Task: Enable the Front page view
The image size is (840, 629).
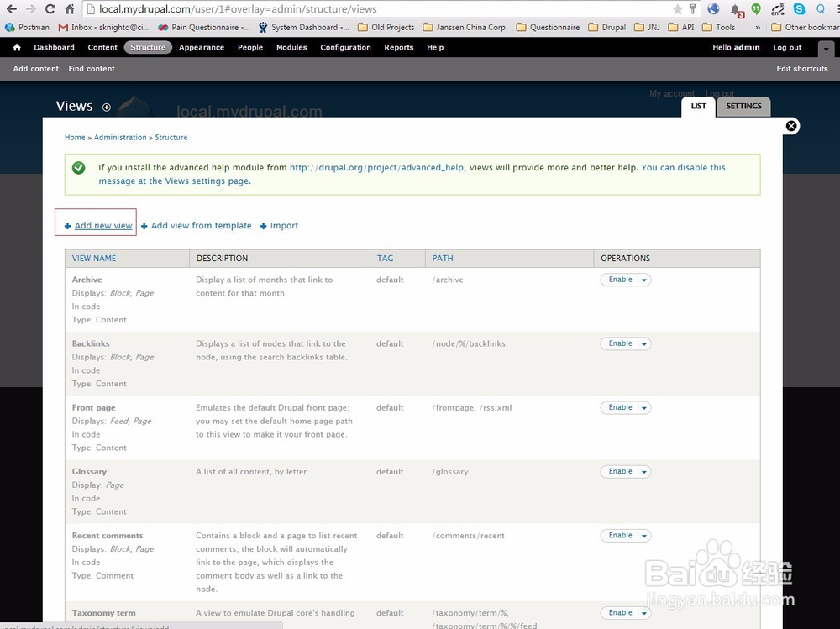Action: (620, 408)
